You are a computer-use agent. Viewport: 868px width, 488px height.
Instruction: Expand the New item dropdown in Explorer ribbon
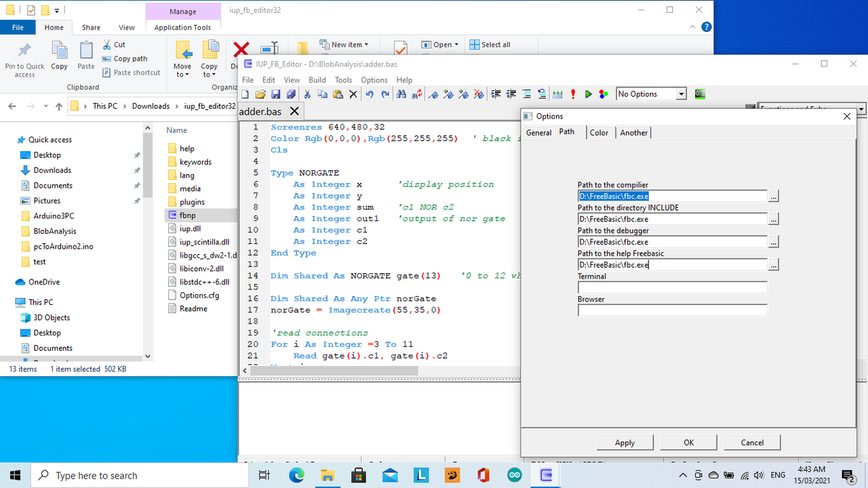(344, 45)
